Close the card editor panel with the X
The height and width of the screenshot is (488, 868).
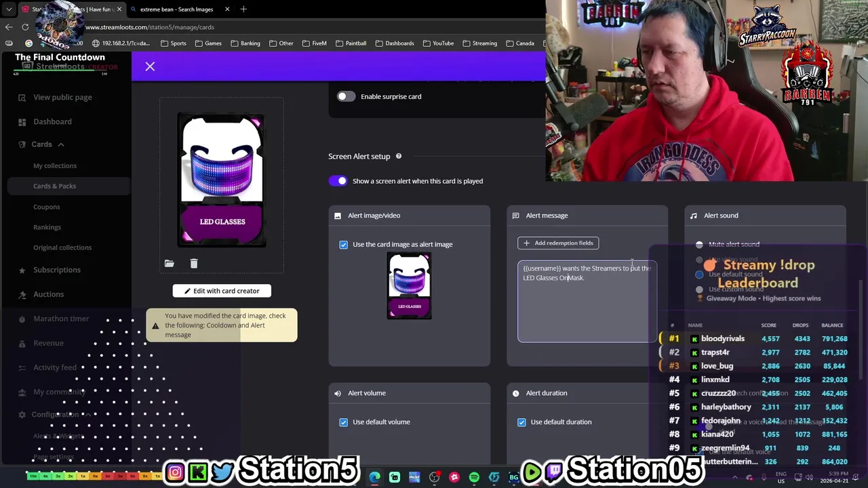coord(150,66)
